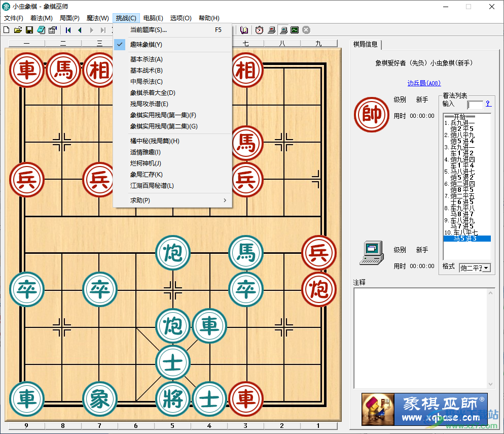Uncheck 趣味象棋 in the open menu
504x434 pixels.
pyautogui.click(x=146, y=45)
